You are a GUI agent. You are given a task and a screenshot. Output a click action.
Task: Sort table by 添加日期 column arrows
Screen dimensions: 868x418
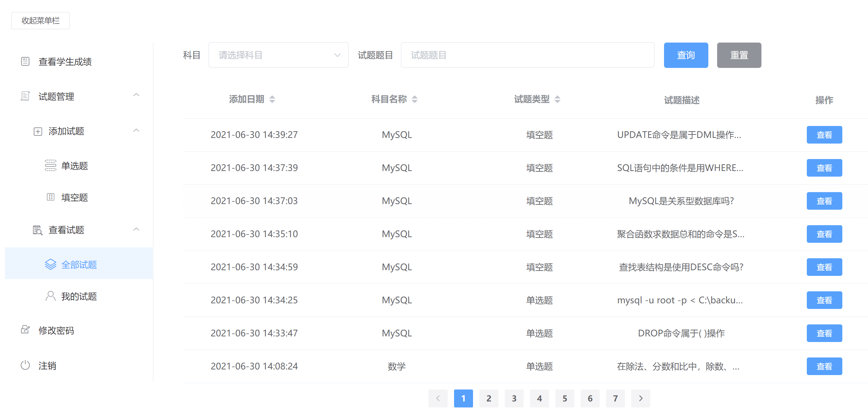[272, 100]
